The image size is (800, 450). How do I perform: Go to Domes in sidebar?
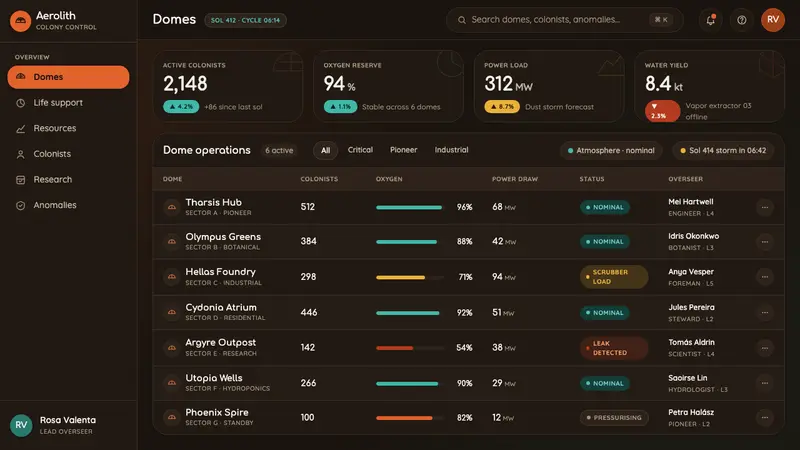click(68, 77)
